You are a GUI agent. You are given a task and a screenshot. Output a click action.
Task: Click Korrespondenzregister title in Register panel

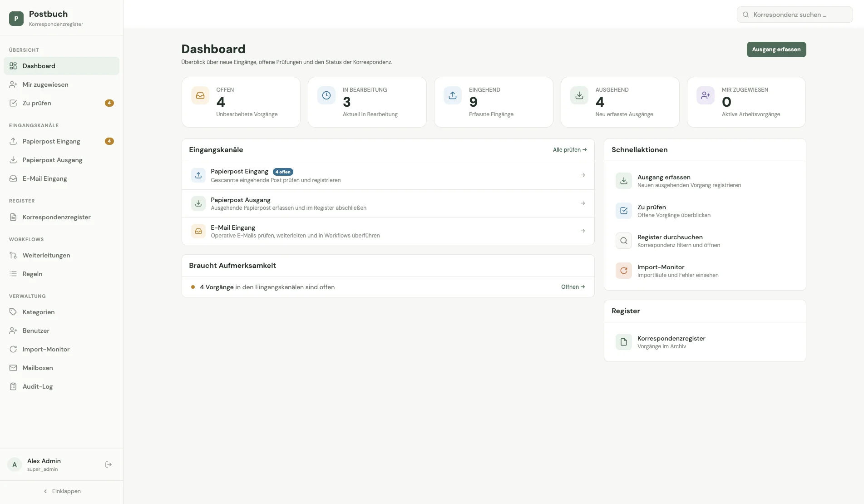pos(671,338)
